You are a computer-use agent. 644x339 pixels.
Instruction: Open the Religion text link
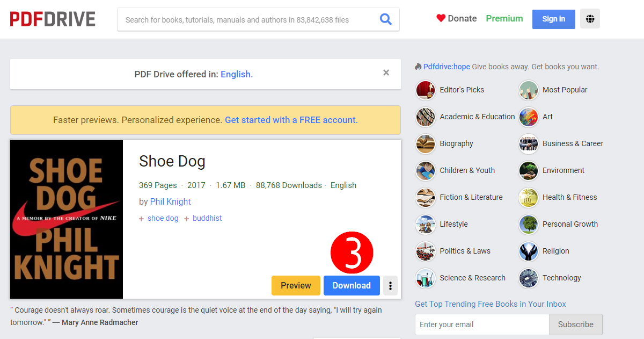point(556,251)
